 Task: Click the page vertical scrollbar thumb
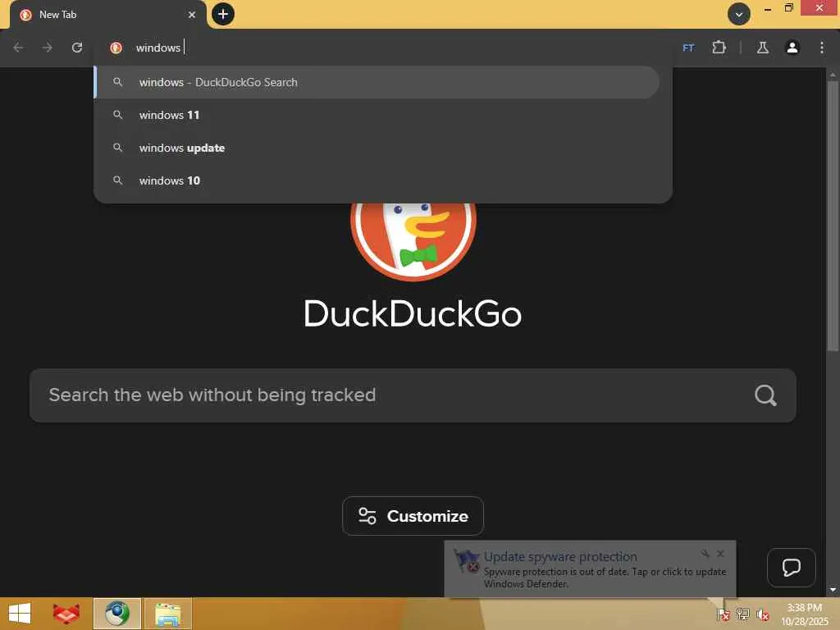(833, 216)
